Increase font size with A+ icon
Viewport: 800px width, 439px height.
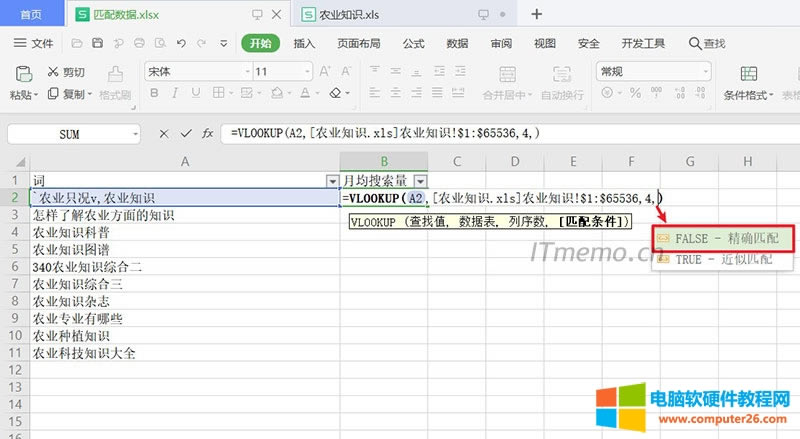pyautogui.click(x=325, y=71)
